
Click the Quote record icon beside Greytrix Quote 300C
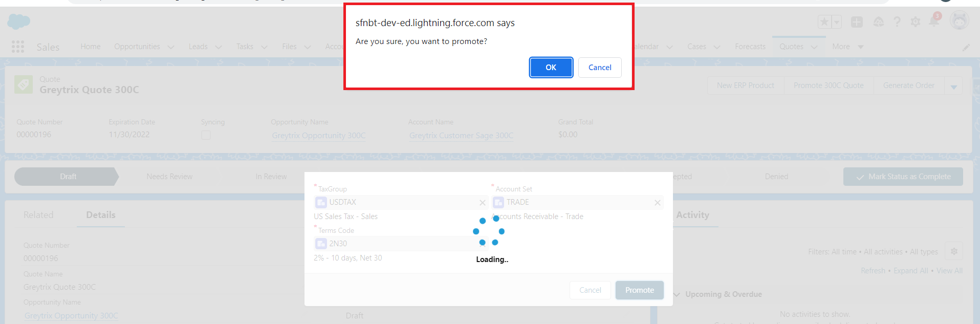(24, 84)
